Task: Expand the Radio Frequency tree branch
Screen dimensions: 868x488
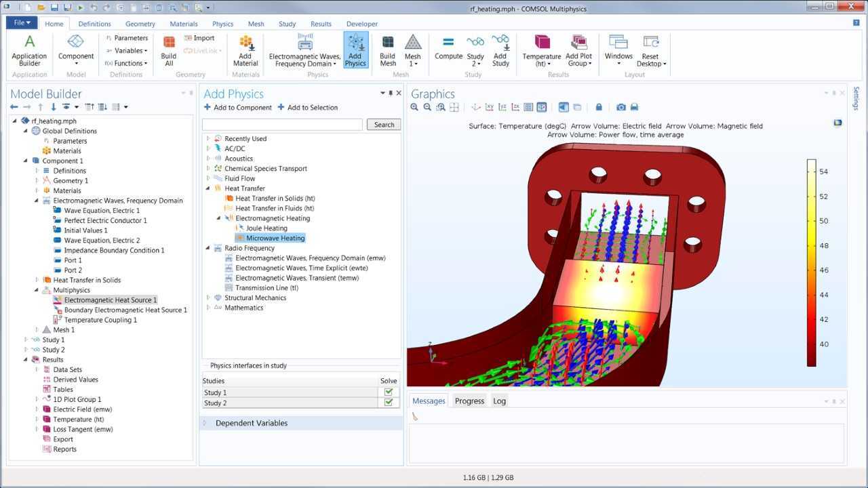Action: pos(208,248)
